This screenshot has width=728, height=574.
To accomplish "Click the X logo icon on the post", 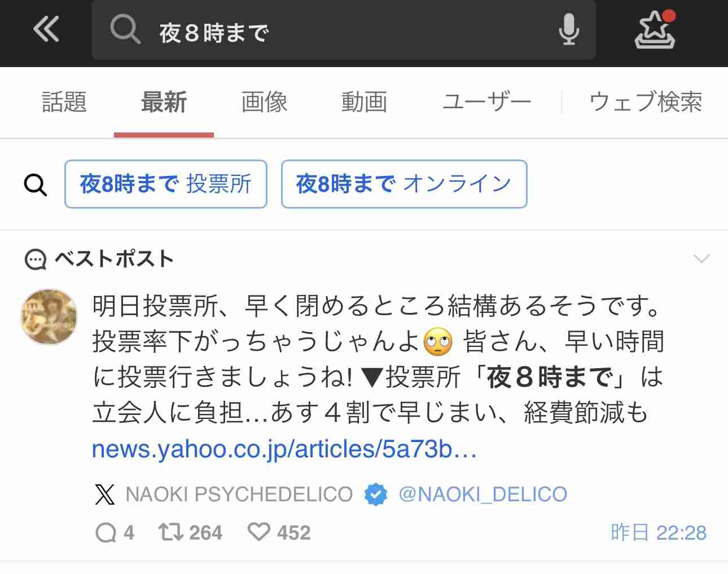I will click(x=105, y=494).
